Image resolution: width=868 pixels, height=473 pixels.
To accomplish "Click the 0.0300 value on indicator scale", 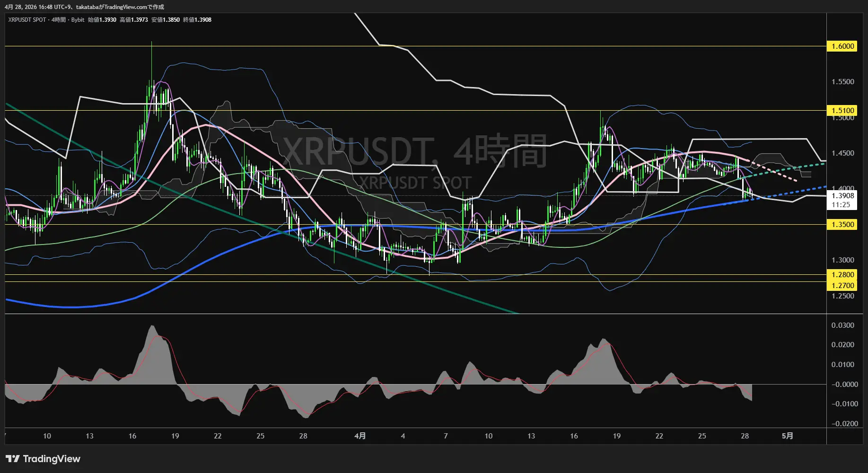I will [x=842, y=325].
